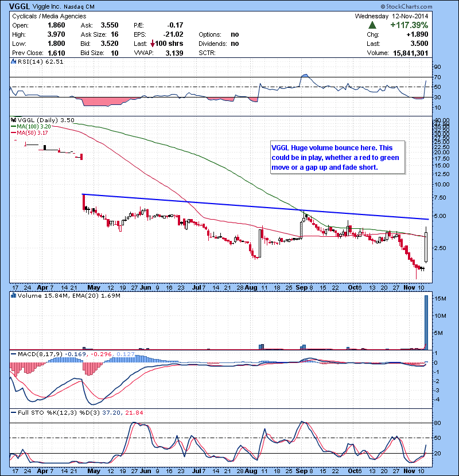Click the latest large white candlestick
The height and width of the screenshot is (476, 459).
[x=426, y=247]
